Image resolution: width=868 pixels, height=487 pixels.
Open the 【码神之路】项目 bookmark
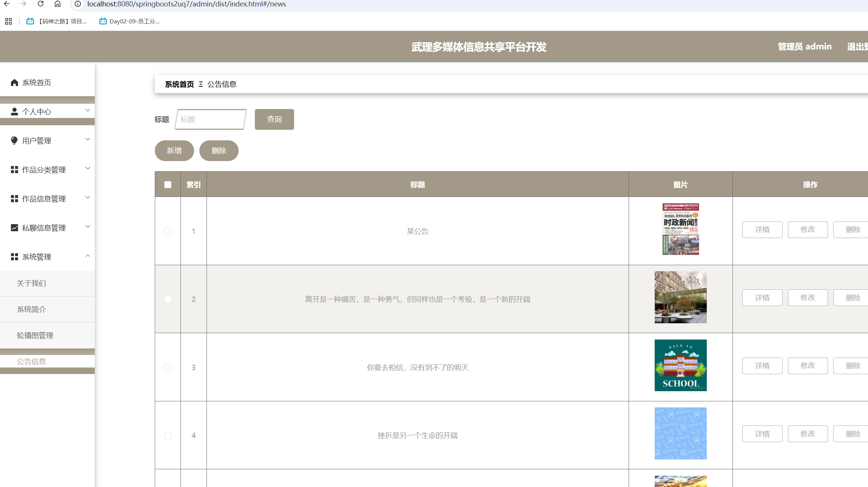pos(57,21)
